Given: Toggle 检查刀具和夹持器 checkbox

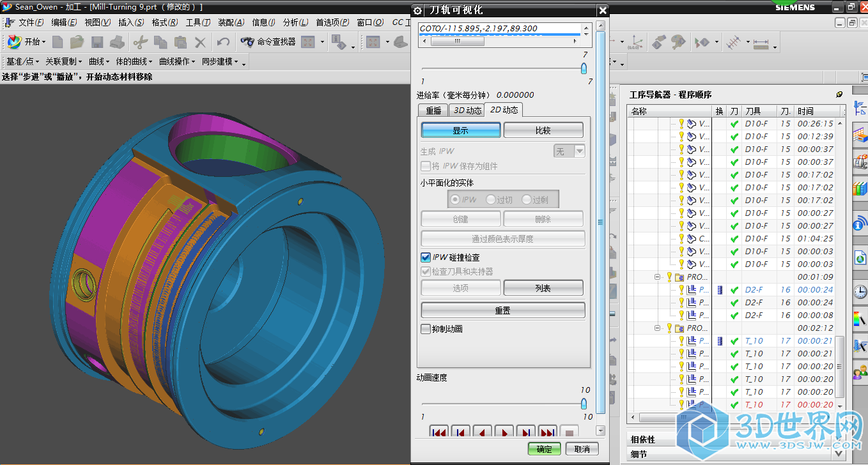Looking at the screenshot, I should 426,271.
